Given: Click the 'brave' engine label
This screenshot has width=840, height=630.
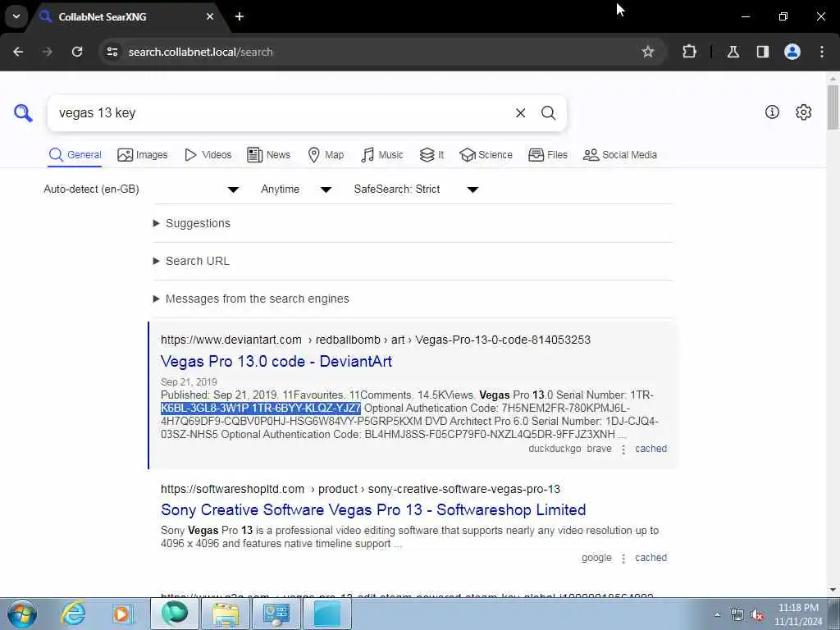Looking at the screenshot, I should click(599, 449).
